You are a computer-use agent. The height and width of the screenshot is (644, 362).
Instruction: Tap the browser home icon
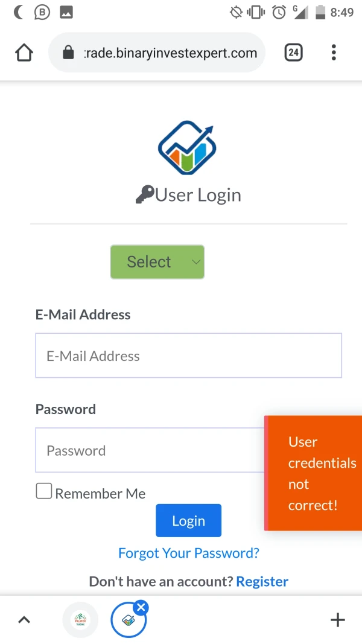coord(24,53)
